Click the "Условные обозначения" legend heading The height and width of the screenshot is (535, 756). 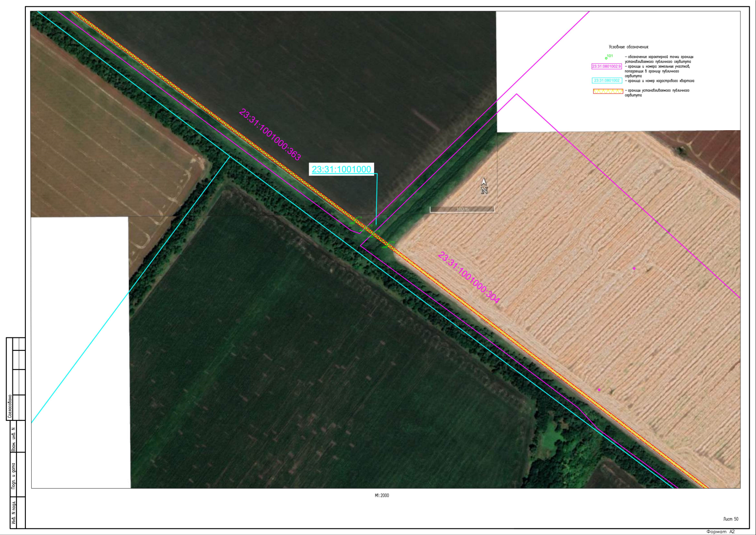629,47
